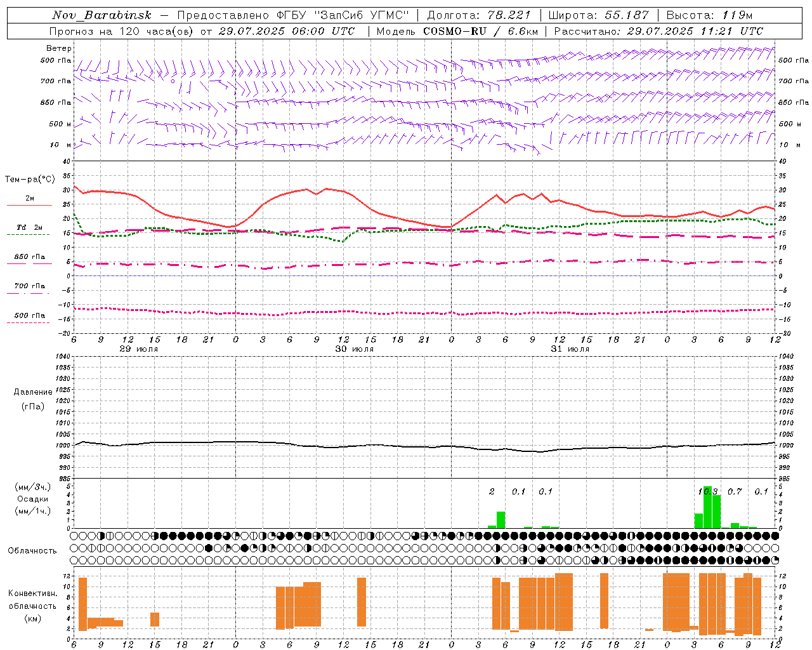The image size is (812, 650).
Task: Click the Осадки precipitation panel label
Action: pos(33,499)
